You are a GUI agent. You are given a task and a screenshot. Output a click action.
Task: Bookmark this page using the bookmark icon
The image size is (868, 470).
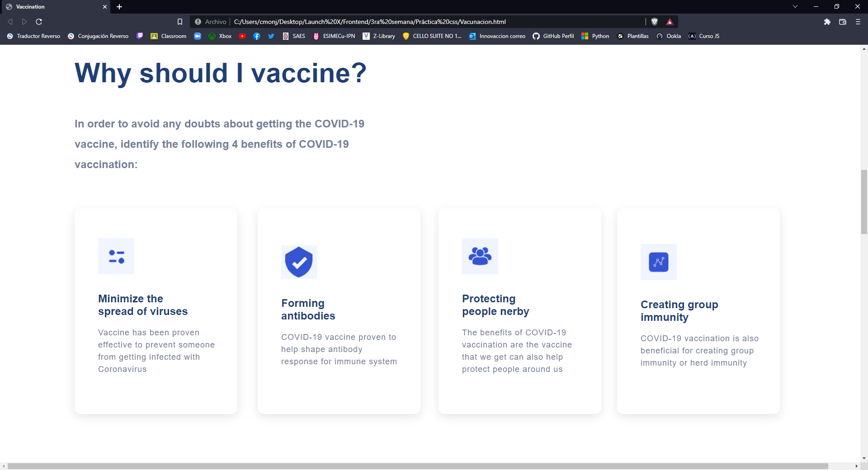point(180,22)
